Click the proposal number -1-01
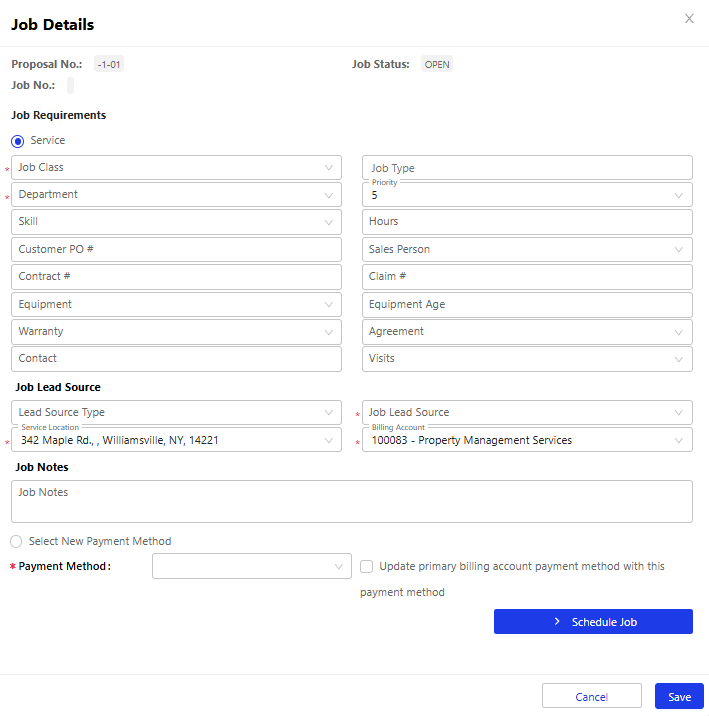 tap(109, 64)
